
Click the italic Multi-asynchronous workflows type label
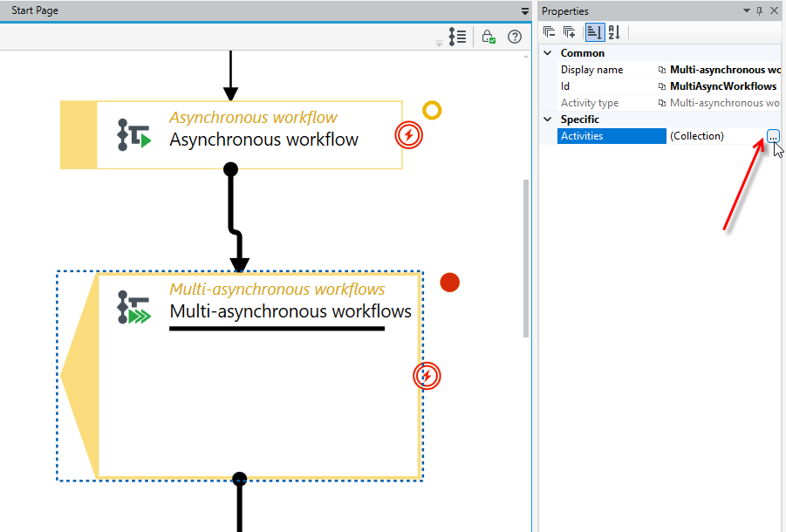(277, 289)
